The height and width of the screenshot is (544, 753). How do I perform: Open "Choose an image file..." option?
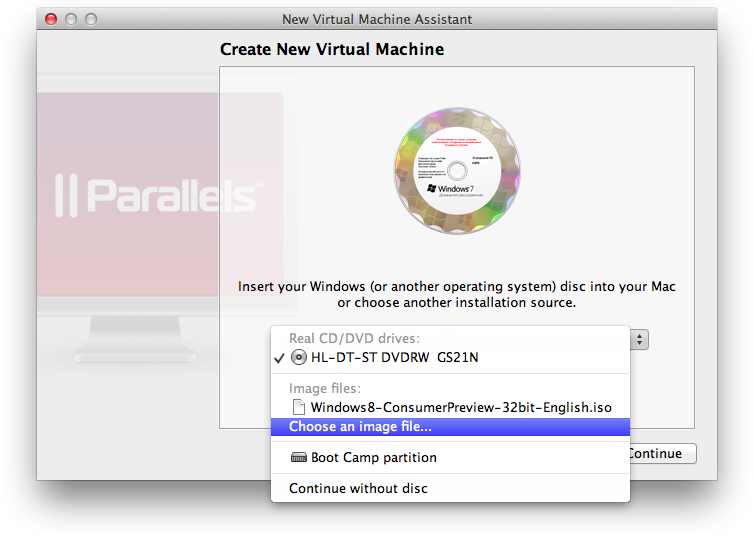(360, 427)
